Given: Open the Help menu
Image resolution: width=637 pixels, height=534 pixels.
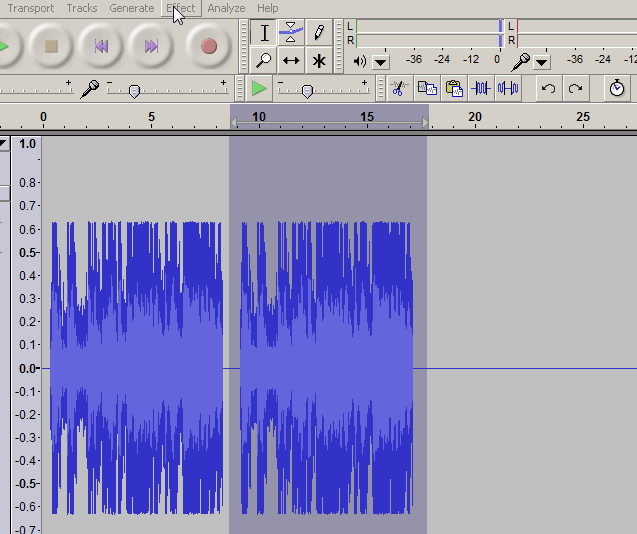Looking at the screenshot, I should [x=267, y=8].
